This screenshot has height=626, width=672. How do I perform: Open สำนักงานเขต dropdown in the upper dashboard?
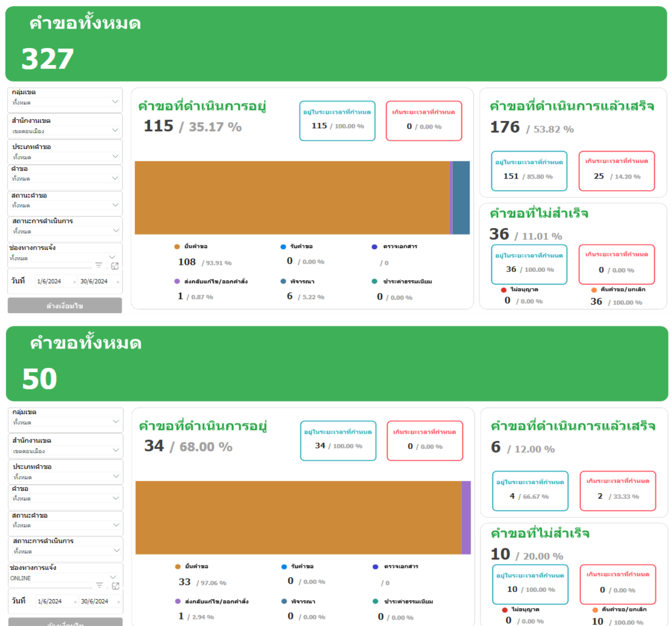pos(115,130)
